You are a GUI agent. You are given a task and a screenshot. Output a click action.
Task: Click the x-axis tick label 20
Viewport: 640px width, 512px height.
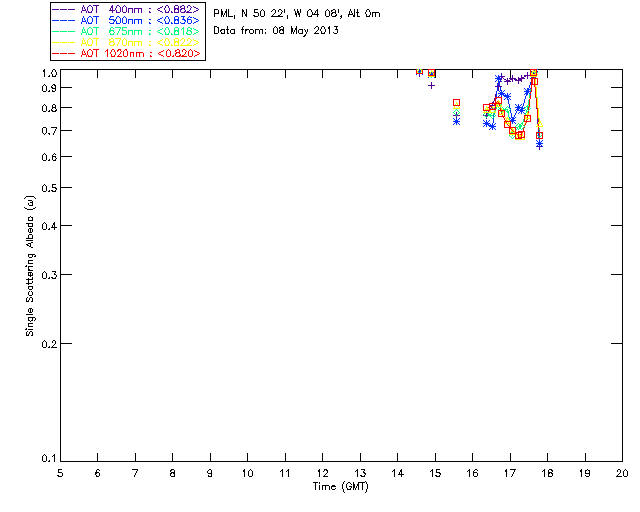tap(622, 473)
